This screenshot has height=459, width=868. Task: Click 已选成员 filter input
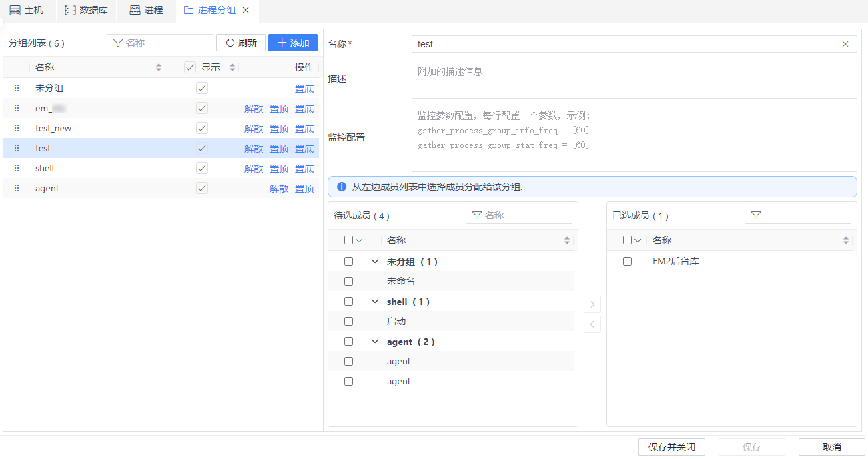798,215
